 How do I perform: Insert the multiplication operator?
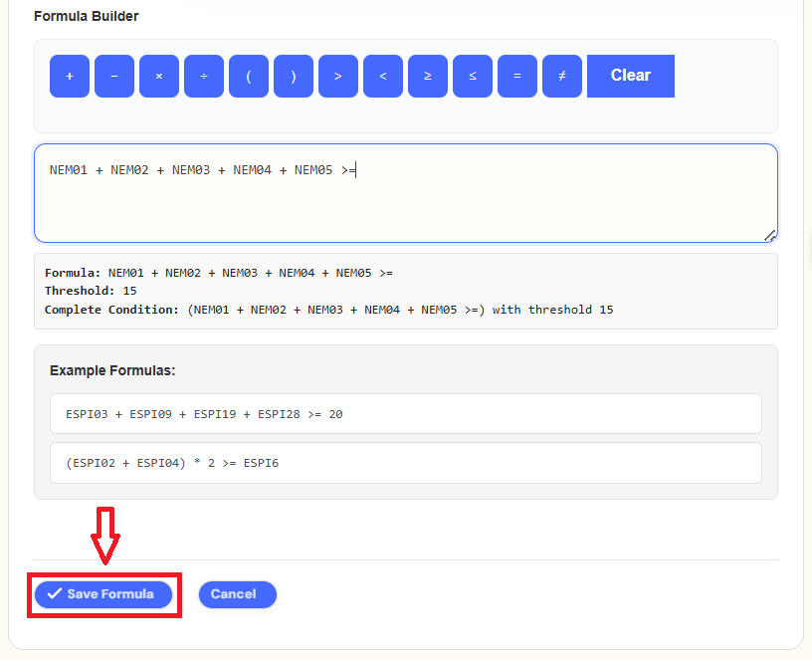tap(159, 76)
